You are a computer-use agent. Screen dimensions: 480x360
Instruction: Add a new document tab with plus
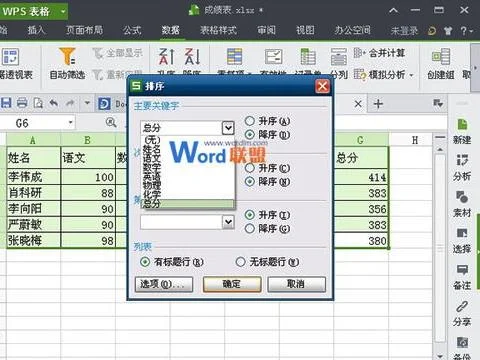pos(378,104)
